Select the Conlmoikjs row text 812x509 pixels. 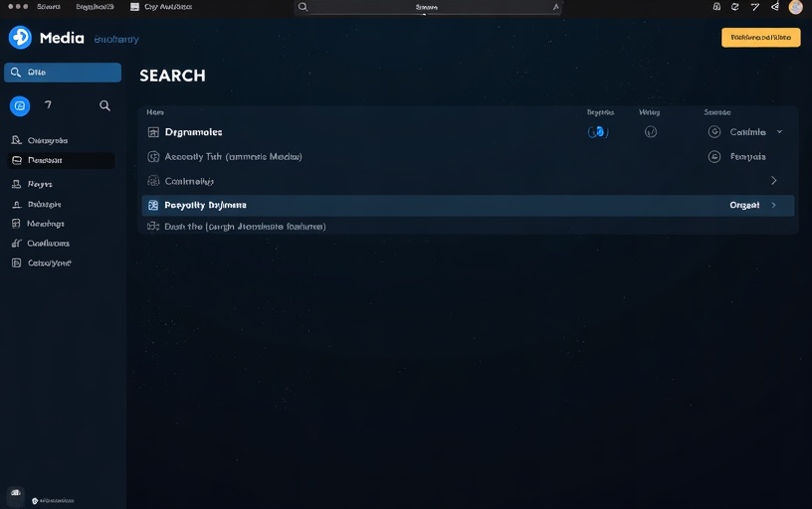189,181
